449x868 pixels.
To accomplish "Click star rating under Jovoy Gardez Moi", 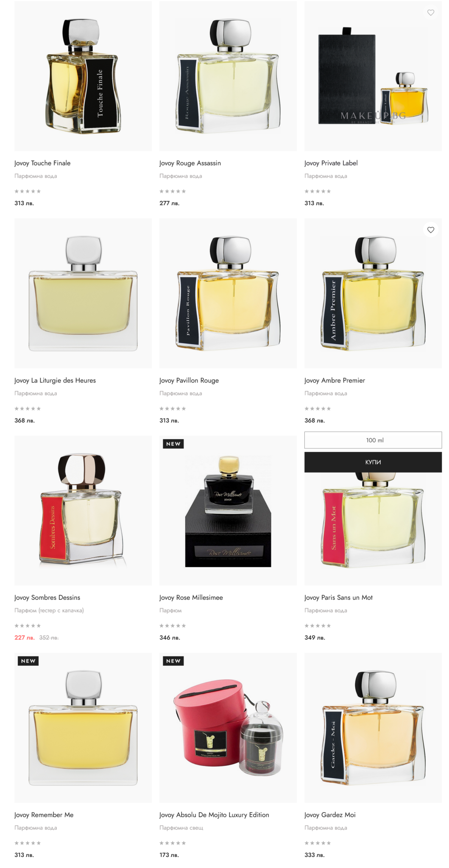I will point(318,843).
